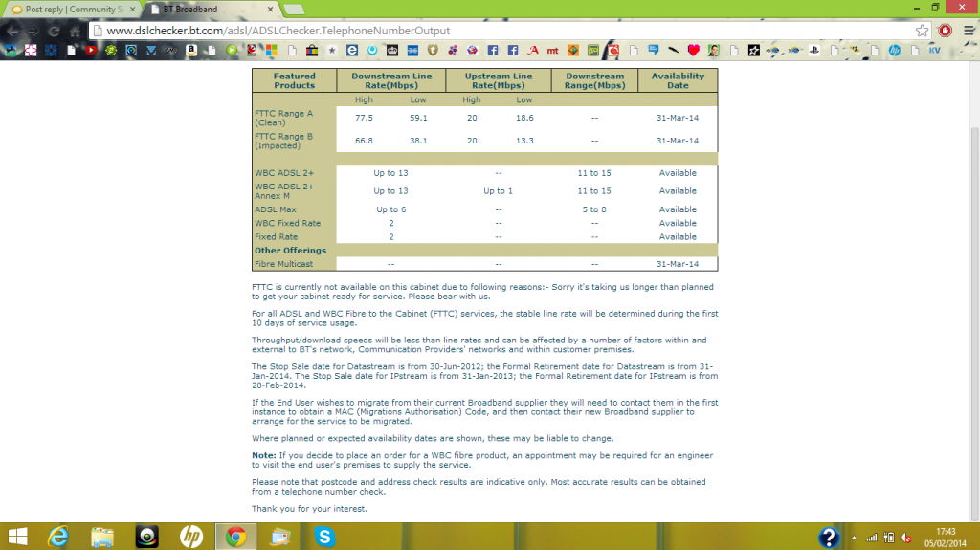This screenshot has height=550, width=980.
Task: Open the Internet Explorer 'e' bookmark
Action: (x=352, y=50)
